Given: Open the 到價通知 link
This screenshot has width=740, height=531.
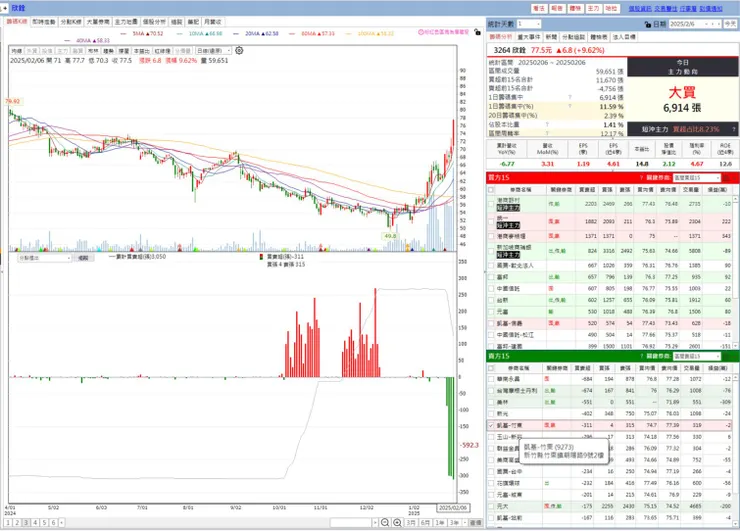Looking at the screenshot, I should tap(711, 8).
